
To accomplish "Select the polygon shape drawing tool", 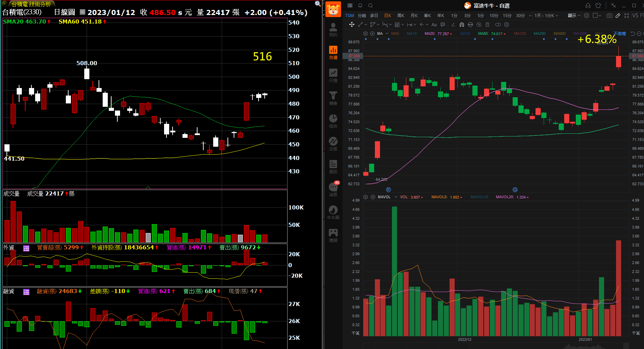I will (372, 25).
